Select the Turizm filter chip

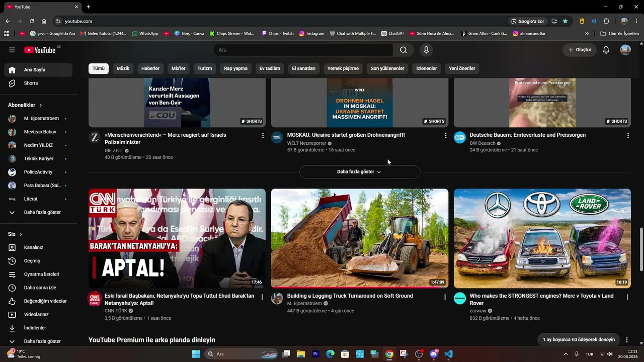click(x=205, y=68)
